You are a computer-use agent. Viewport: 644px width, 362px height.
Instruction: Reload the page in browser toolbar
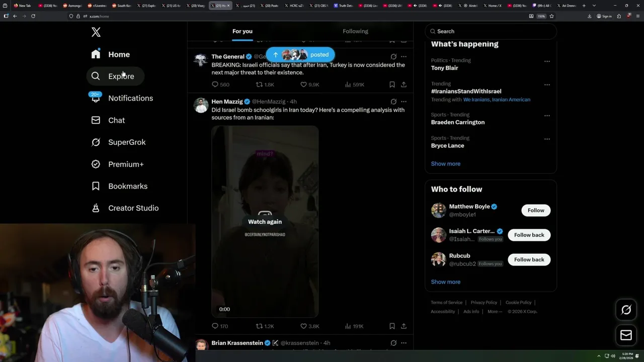(x=33, y=16)
